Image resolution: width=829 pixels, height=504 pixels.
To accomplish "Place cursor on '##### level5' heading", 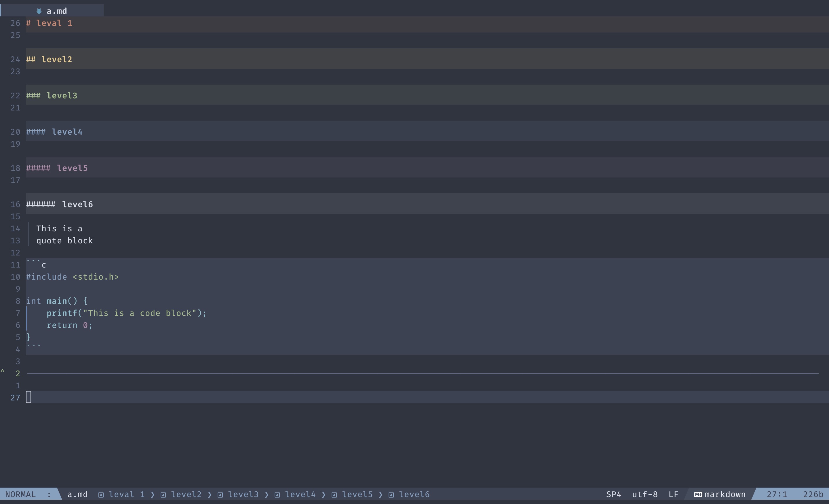I will [x=57, y=169].
